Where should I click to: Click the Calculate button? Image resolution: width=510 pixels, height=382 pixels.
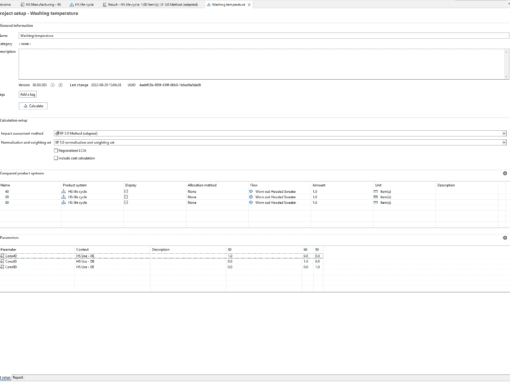[33, 106]
